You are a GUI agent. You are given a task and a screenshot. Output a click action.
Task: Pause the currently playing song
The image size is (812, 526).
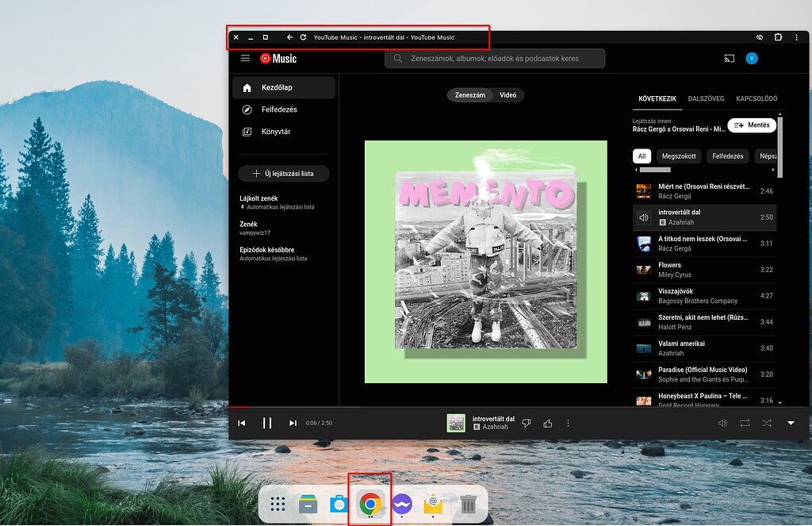click(x=267, y=423)
